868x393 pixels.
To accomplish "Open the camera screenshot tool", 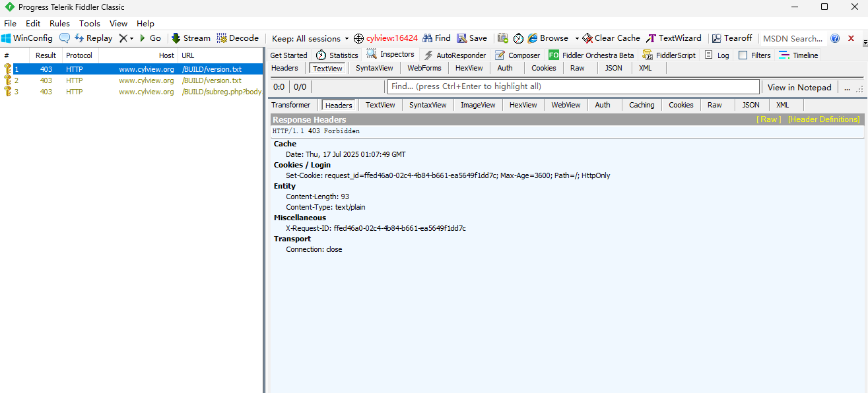I will click(x=503, y=38).
